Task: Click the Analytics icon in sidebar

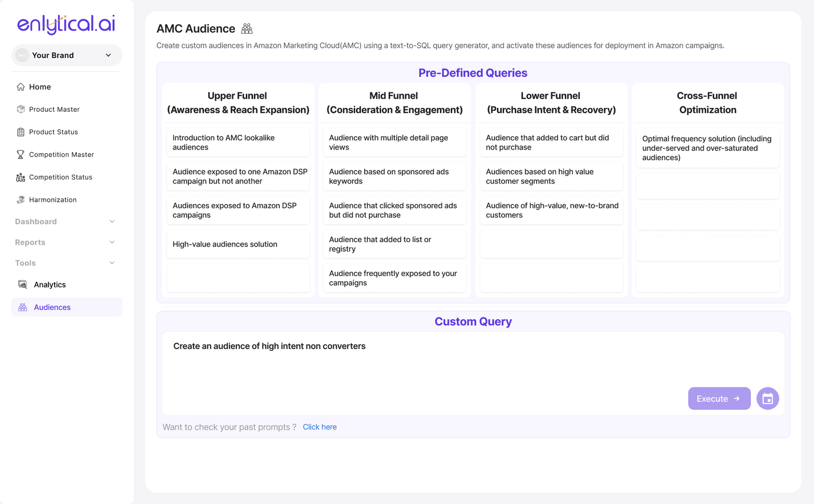Action: 22,284
